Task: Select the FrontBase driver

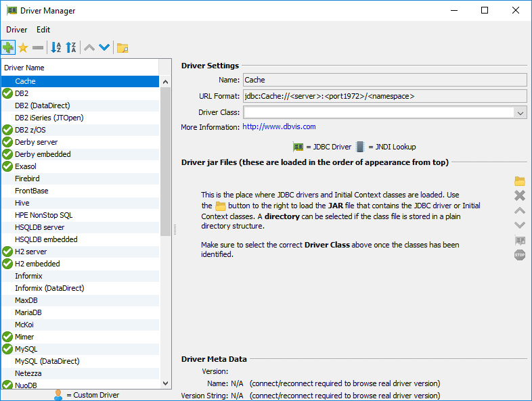Action: pyautogui.click(x=80, y=191)
